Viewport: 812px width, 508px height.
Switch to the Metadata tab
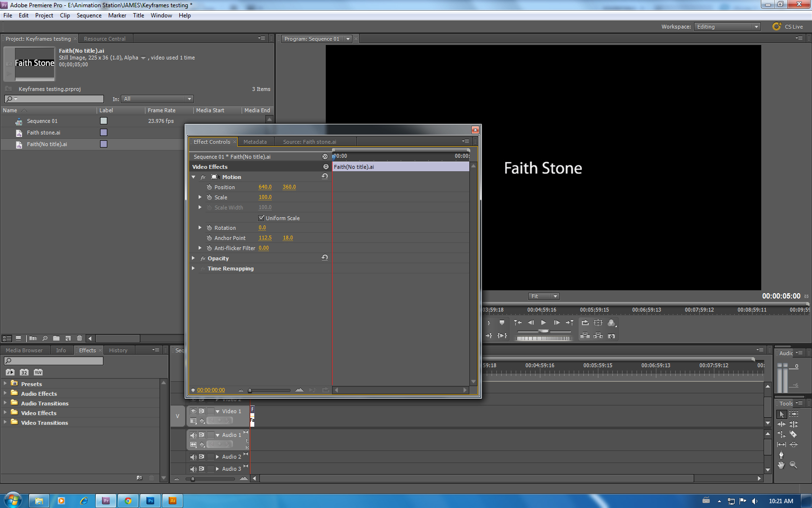(255, 142)
